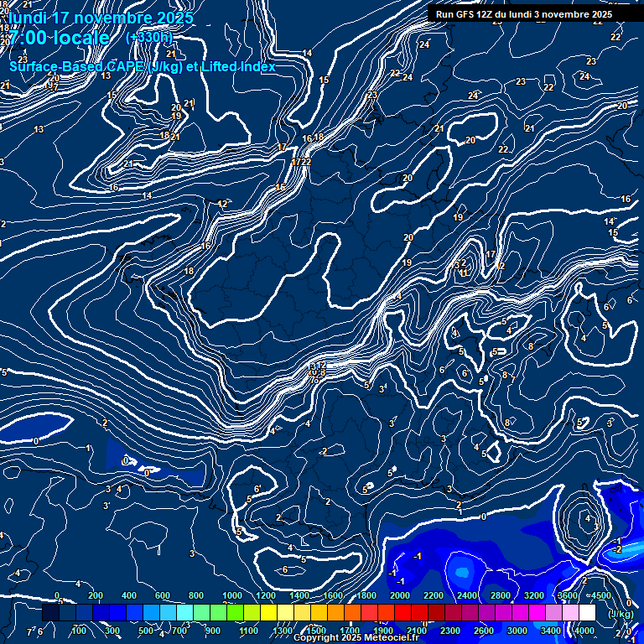Screen dimensions: 644x644
Task: Select the yellow 1300 legend color swatch
Action: coord(285,613)
